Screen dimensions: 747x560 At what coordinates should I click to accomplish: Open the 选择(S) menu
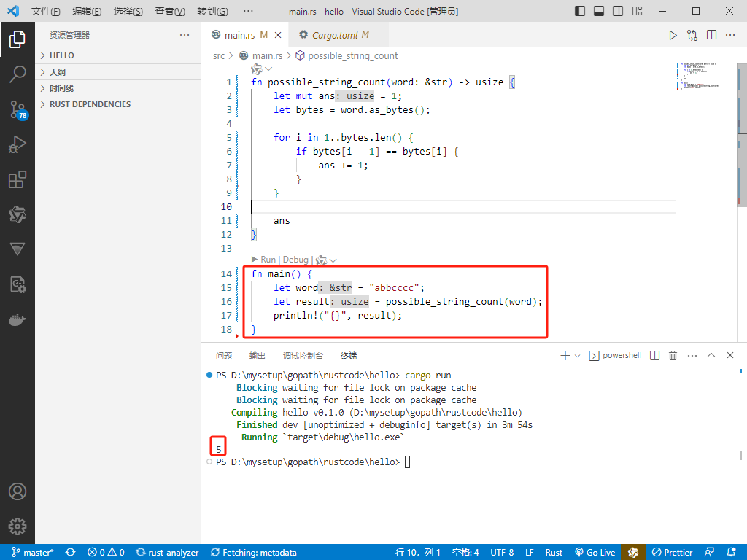pyautogui.click(x=128, y=11)
